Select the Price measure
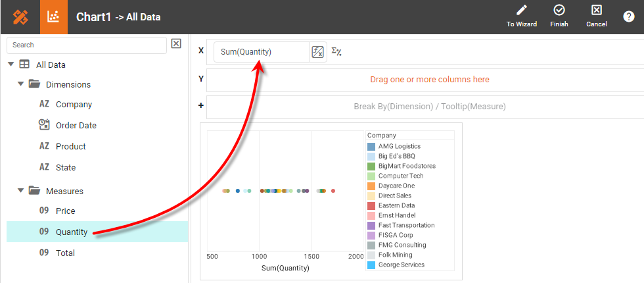Image resolution: width=644 pixels, height=283 pixels. [65, 211]
